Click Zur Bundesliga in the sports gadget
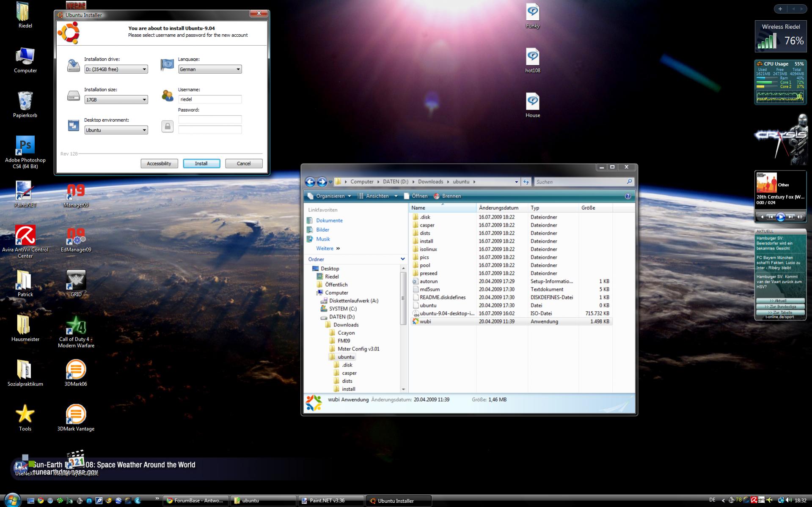Viewport: 812px width, 507px height. tap(780, 307)
